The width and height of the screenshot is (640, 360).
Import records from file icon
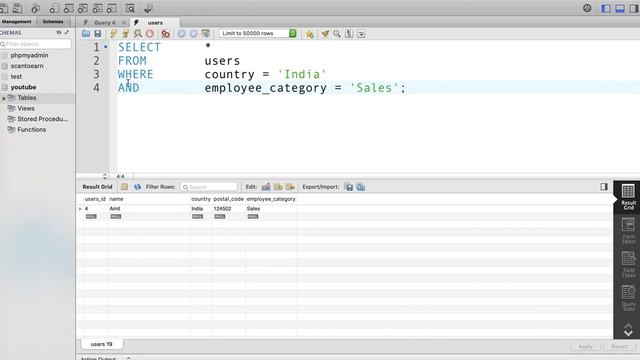tap(361, 187)
